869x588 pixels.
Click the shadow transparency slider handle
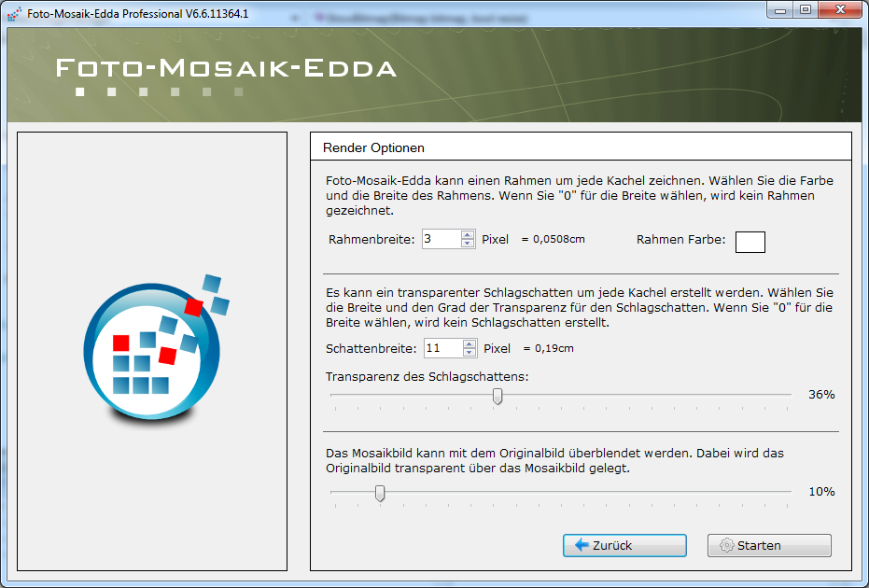pos(498,396)
